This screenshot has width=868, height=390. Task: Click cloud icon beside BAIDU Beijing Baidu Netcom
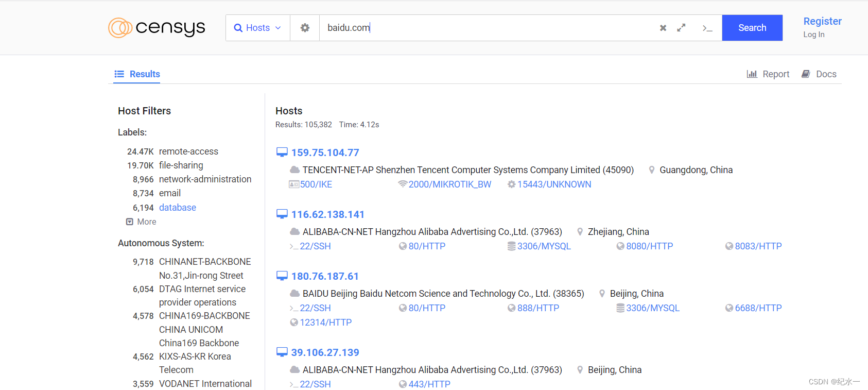click(x=295, y=293)
